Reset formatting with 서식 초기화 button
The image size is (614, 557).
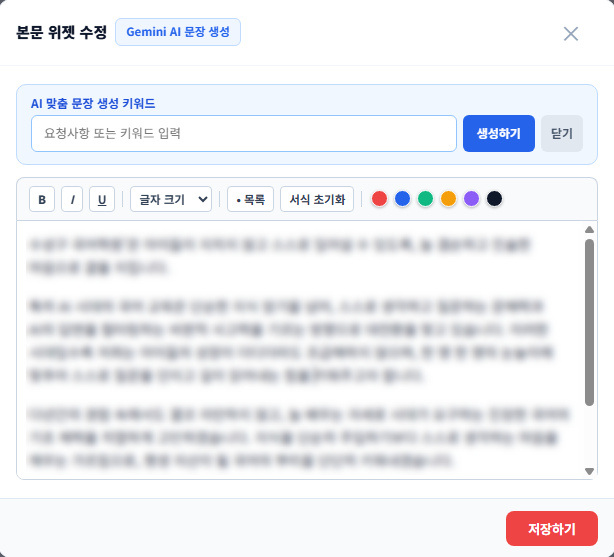(x=317, y=199)
